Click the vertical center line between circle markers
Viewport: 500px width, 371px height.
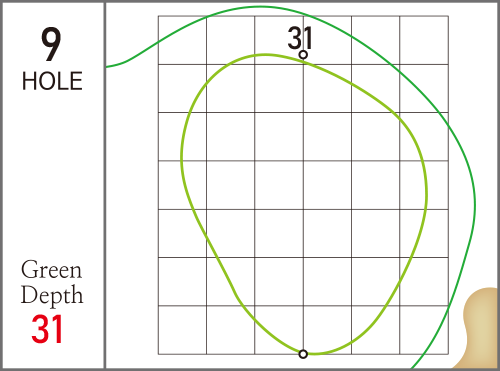pyautogui.click(x=303, y=204)
